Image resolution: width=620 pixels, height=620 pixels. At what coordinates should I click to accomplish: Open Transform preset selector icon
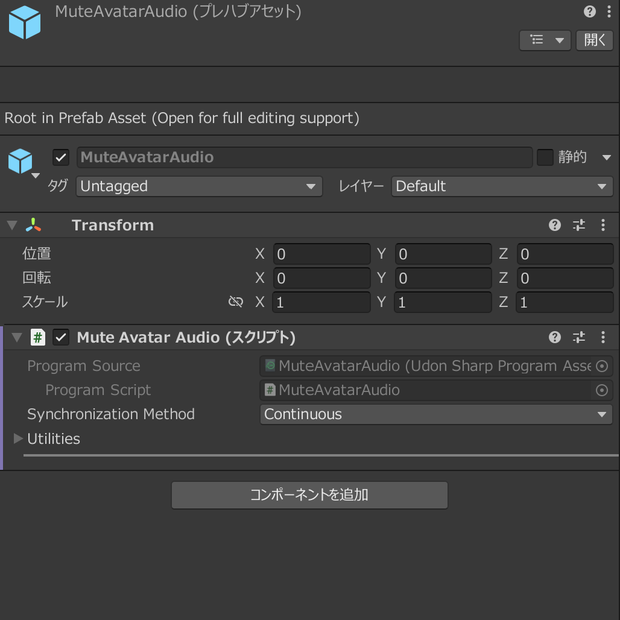point(579,225)
